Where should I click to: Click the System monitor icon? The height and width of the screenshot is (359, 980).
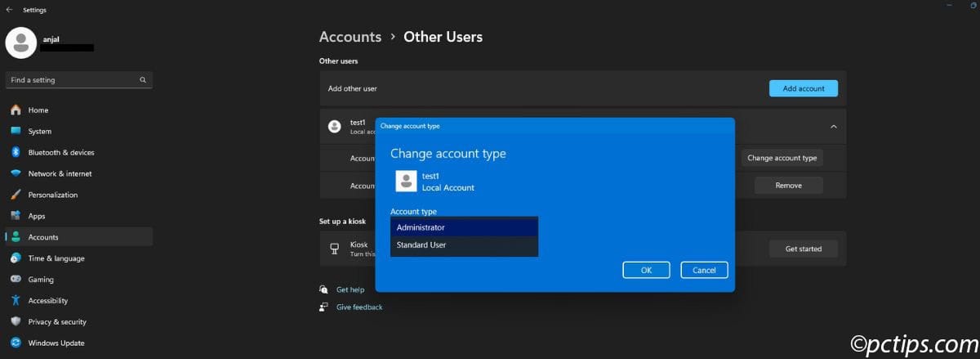coord(16,131)
